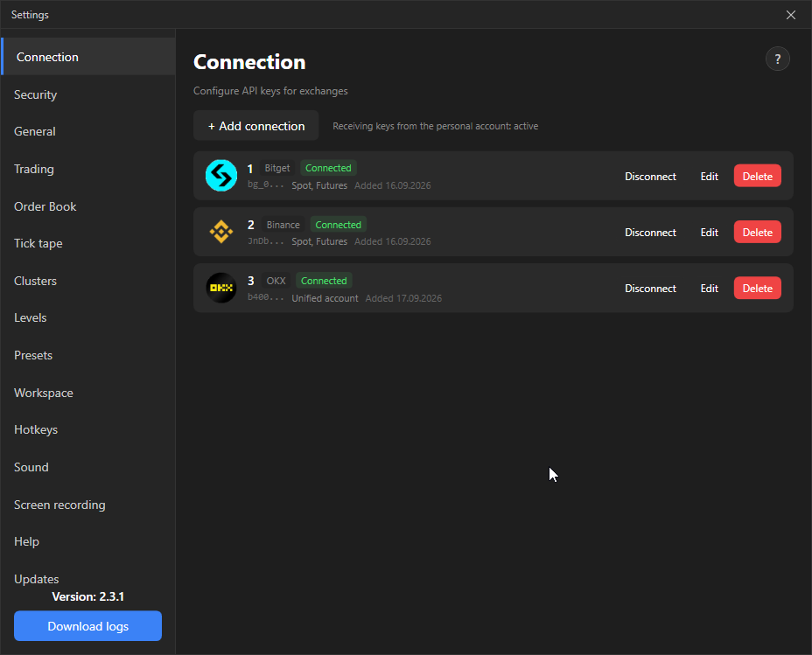This screenshot has width=812, height=655.
Task: Delete the Binance connection
Action: pyautogui.click(x=757, y=233)
